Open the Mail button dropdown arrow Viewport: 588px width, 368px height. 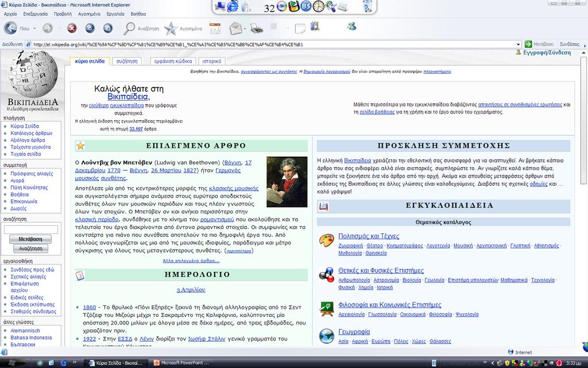point(245,29)
